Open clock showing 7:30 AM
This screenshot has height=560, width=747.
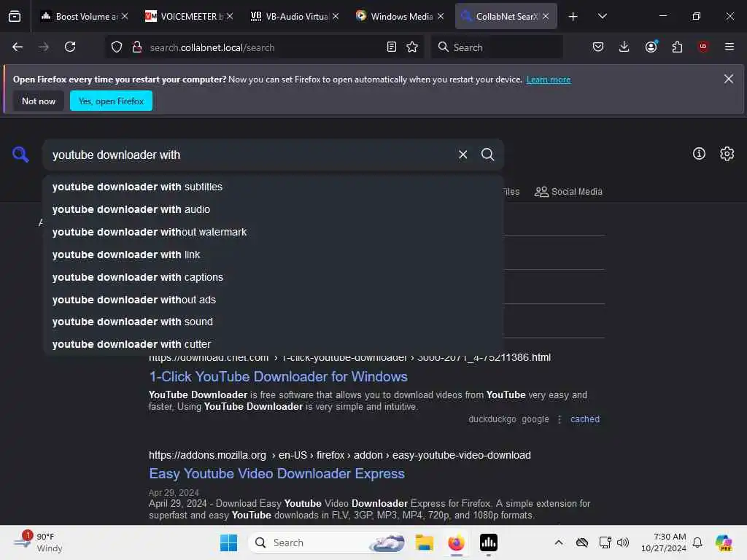tap(664, 542)
